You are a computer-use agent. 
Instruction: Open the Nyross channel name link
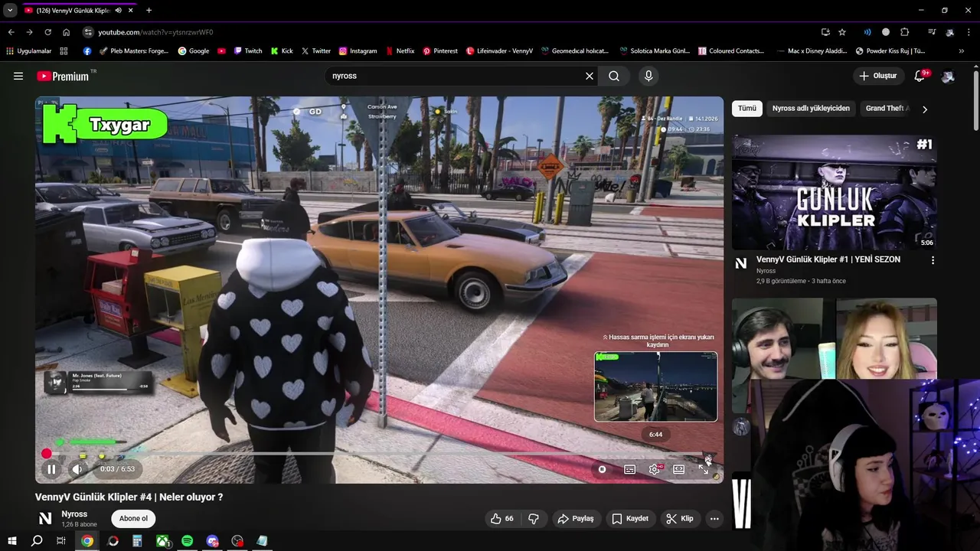pyautogui.click(x=74, y=514)
